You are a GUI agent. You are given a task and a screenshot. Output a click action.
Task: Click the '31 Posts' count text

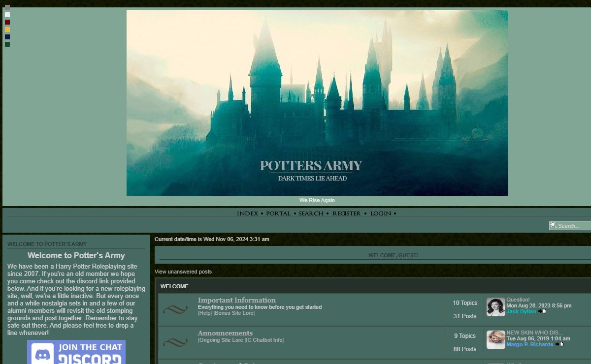click(465, 316)
